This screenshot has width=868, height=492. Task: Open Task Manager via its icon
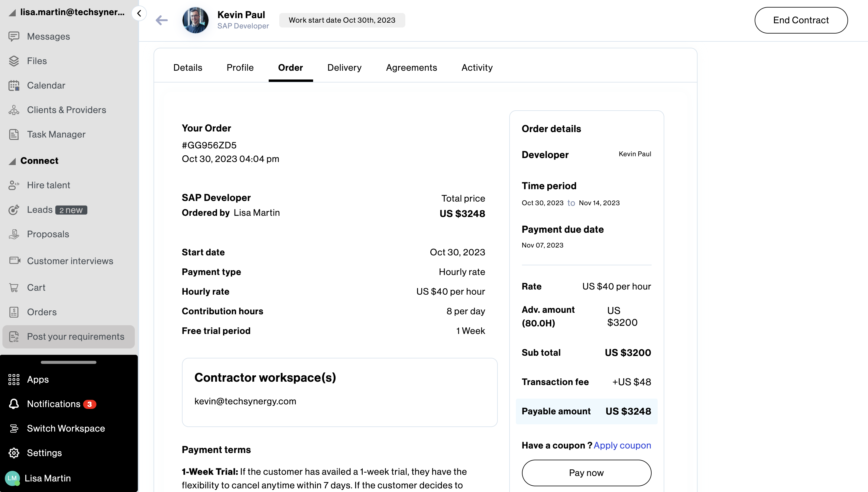(x=14, y=134)
